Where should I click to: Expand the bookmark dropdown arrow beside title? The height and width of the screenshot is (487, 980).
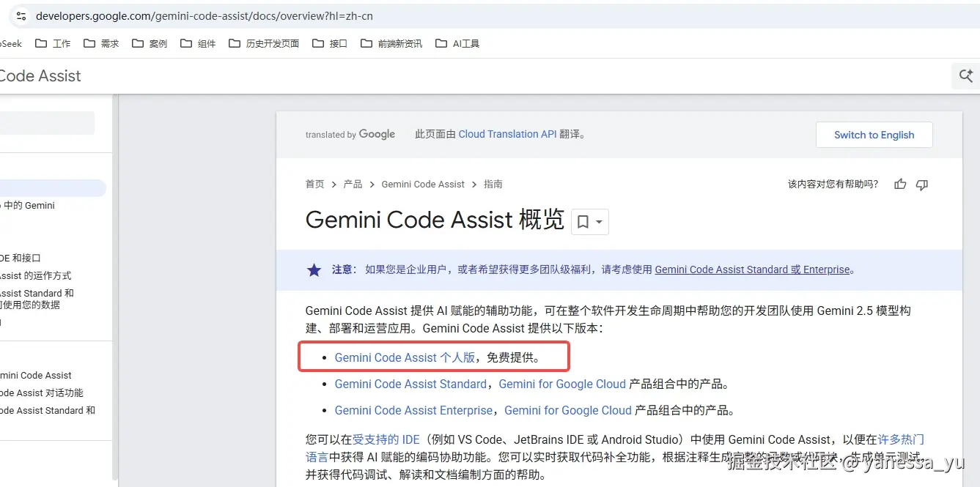point(600,221)
